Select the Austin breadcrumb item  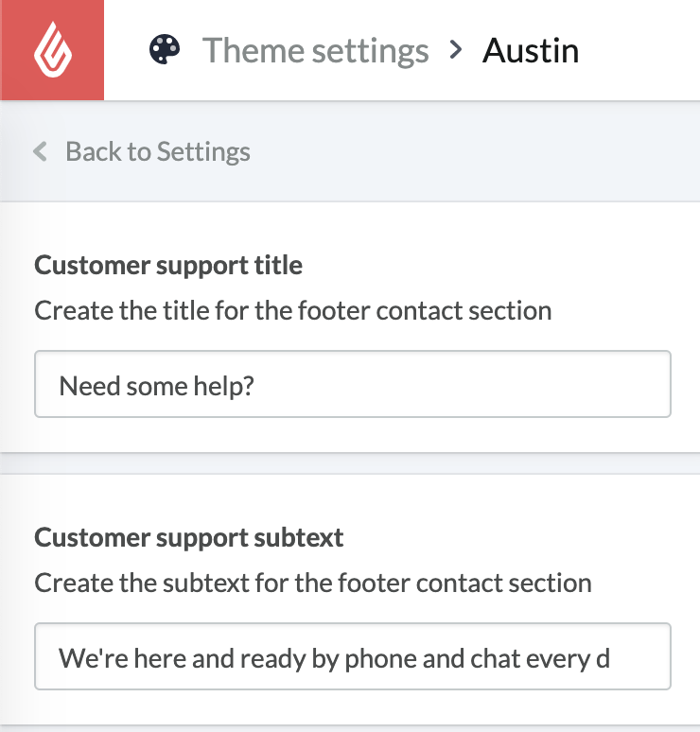click(x=531, y=50)
